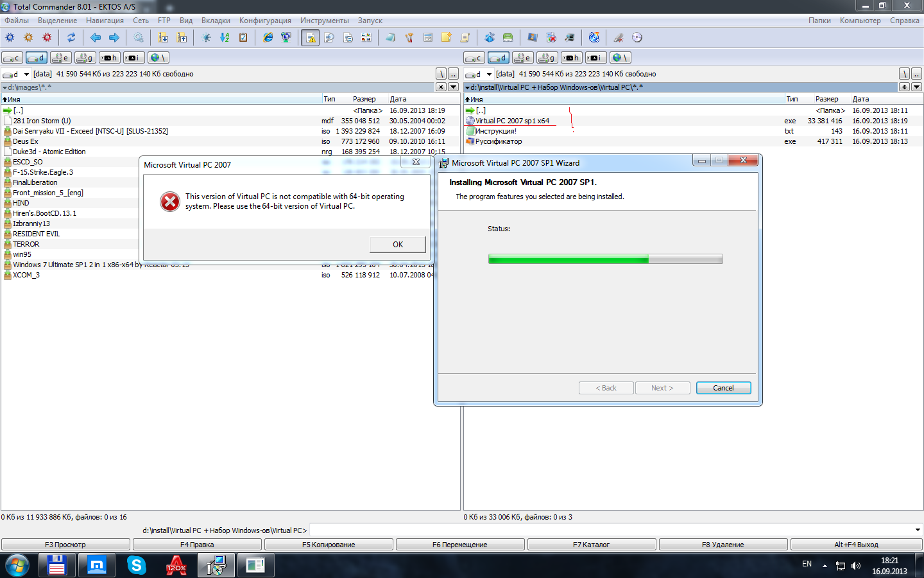Open right panel favorites asterisk button

(x=904, y=87)
